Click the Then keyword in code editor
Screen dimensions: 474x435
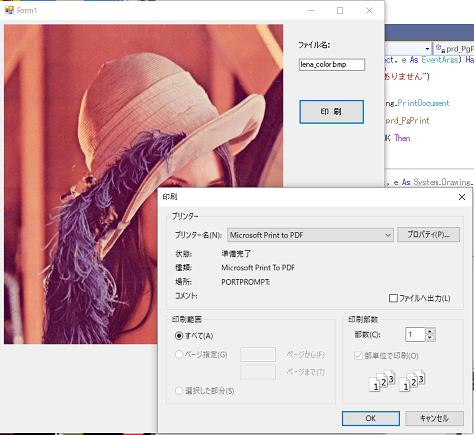402,138
